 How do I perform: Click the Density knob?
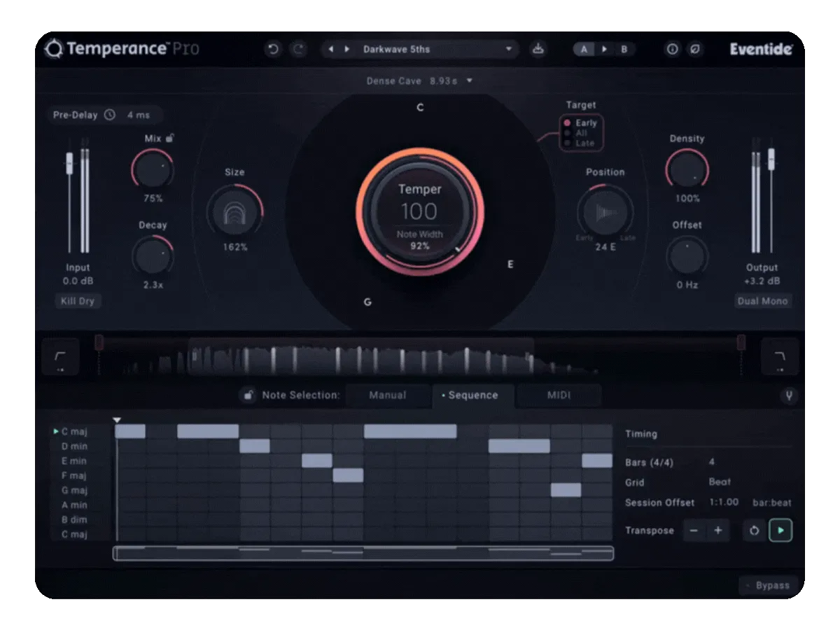687,170
